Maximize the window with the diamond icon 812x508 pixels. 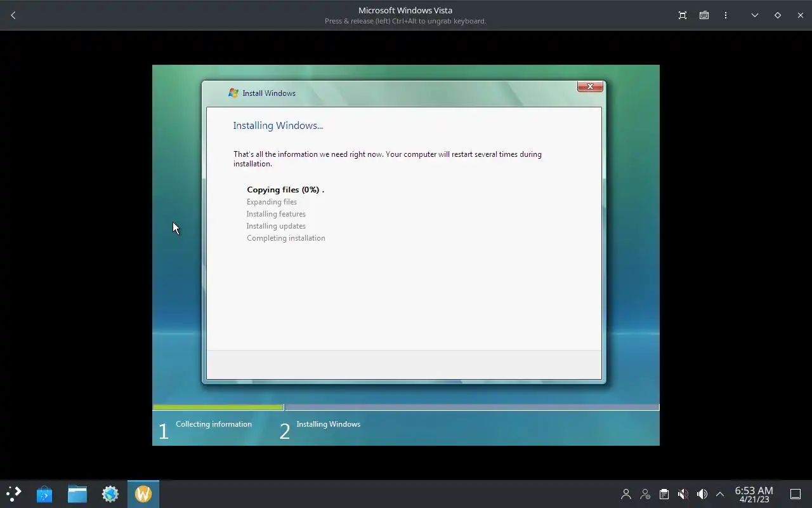point(778,15)
